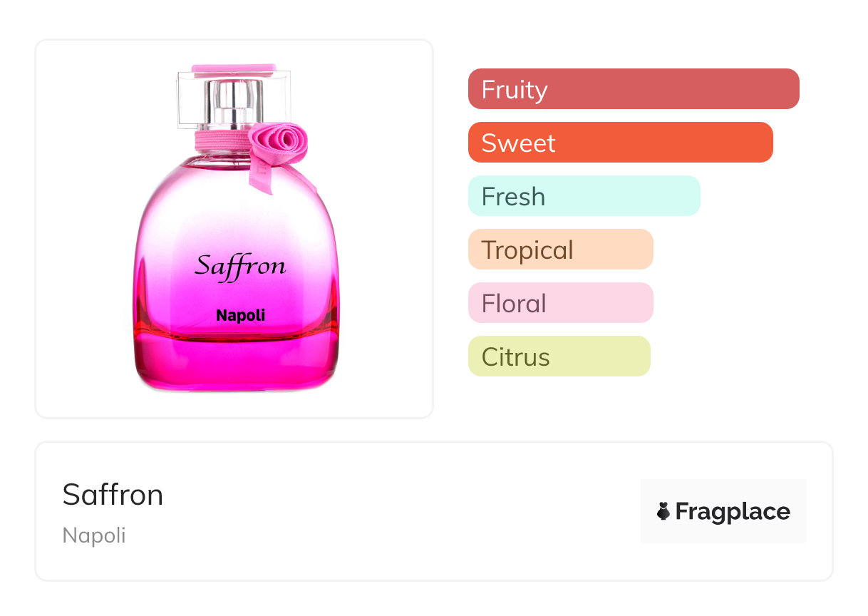This screenshot has width=868, height=616.
Task: Click the pink lid atop the cap
Action: [x=234, y=68]
